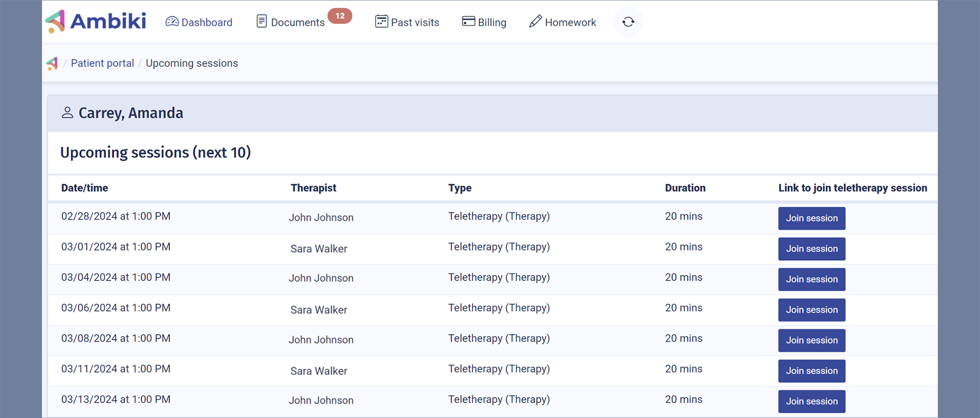The height and width of the screenshot is (418, 980).
Task: Open the Dashboard page
Action: tap(199, 22)
